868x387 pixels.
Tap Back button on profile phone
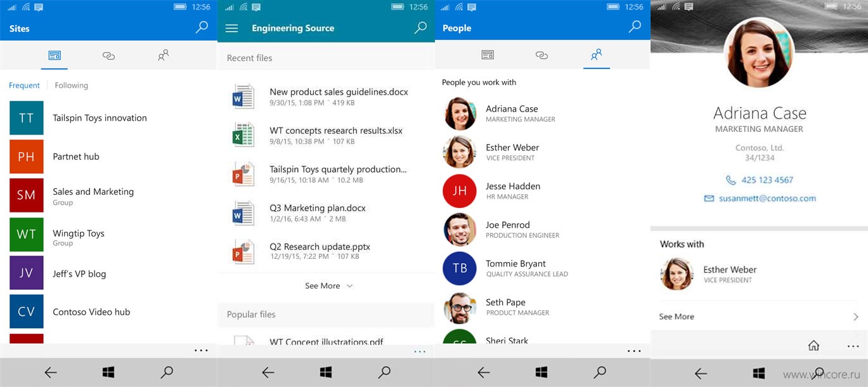[701, 373]
